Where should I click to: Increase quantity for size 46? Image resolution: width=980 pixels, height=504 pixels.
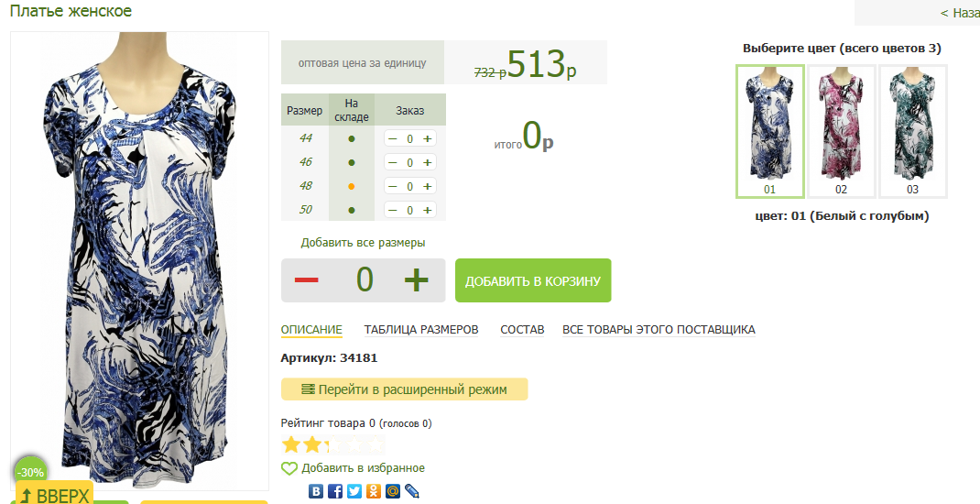[x=428, y=162]
